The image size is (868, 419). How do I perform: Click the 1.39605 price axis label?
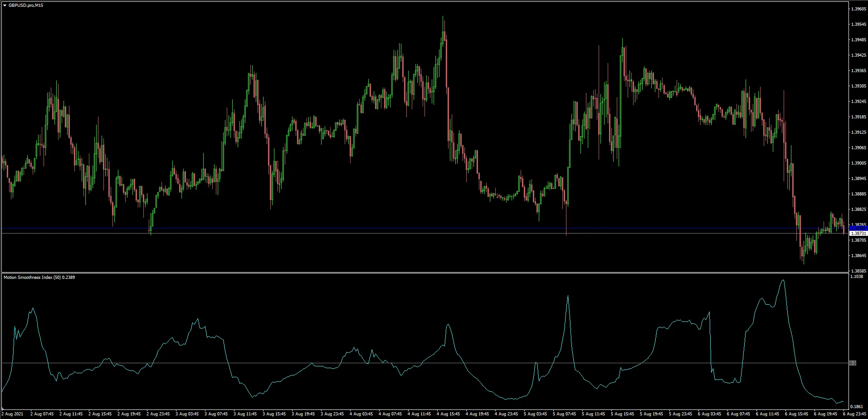(858, 9)
